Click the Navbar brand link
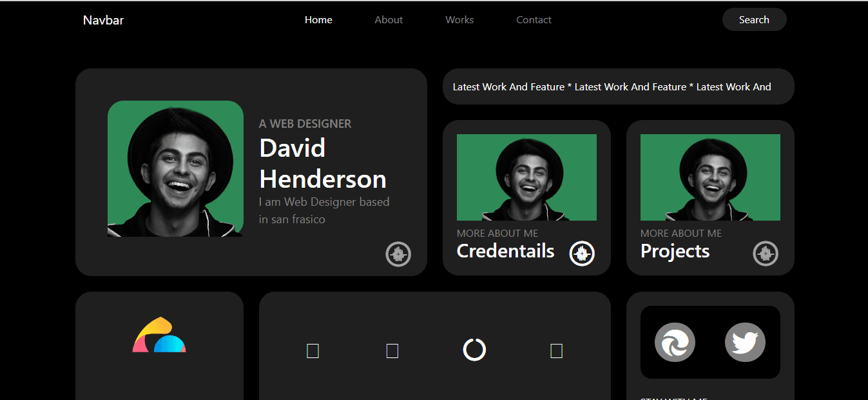868x400 pixels. pos(103,20)
